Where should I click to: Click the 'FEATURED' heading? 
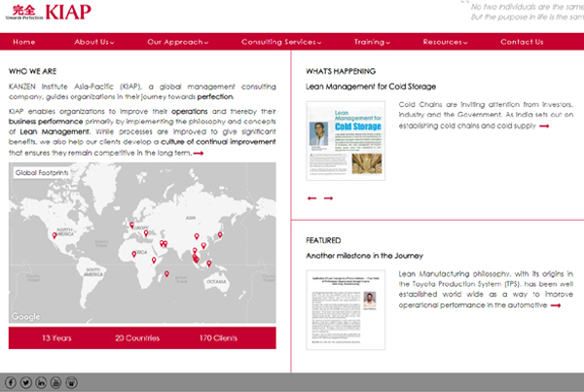pyautogui.click(x=323, y=240)
